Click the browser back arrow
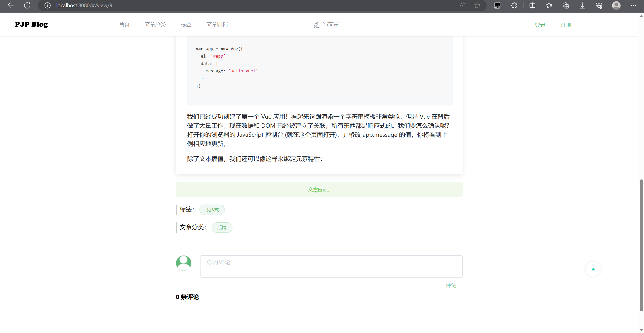644x333 pixels. (11, 5)
